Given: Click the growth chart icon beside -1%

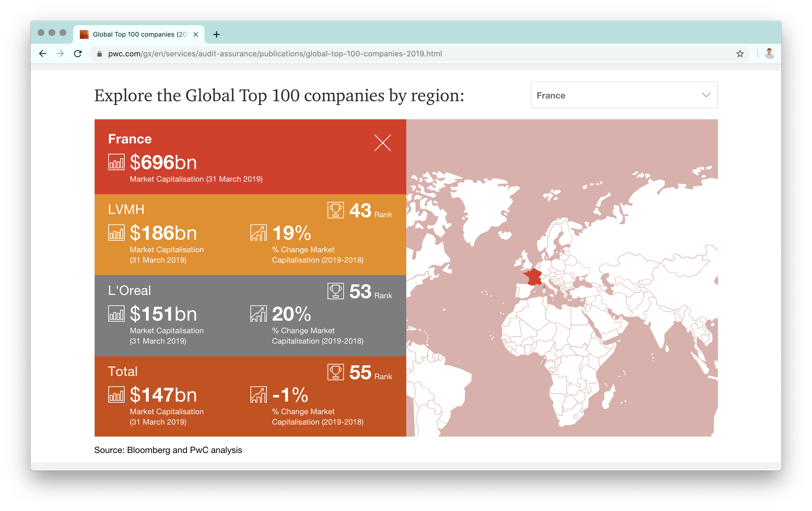Looking at the screenshot, I should [259, 395].
